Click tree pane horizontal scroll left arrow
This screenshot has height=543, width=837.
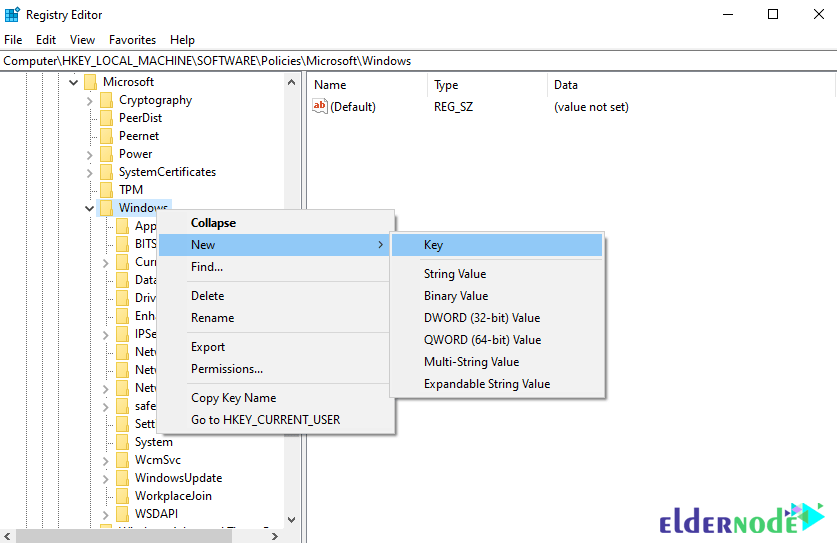pos(7,536)
